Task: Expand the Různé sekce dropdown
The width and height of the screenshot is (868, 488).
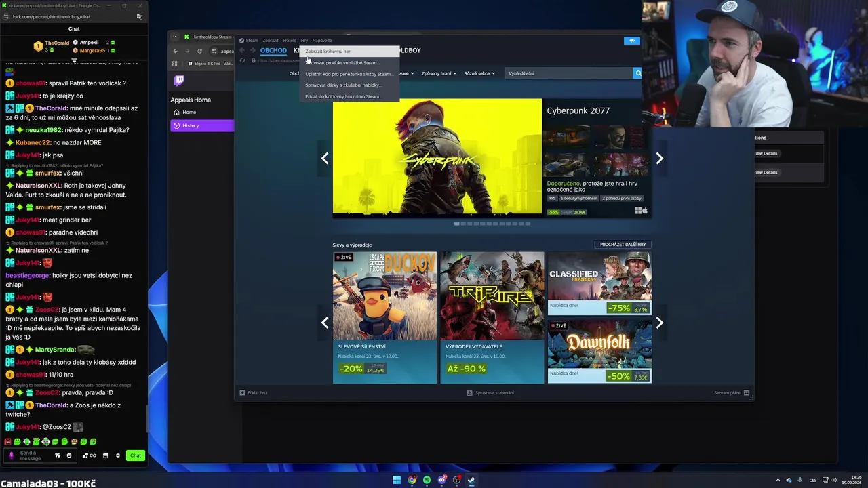Action: 479,73
